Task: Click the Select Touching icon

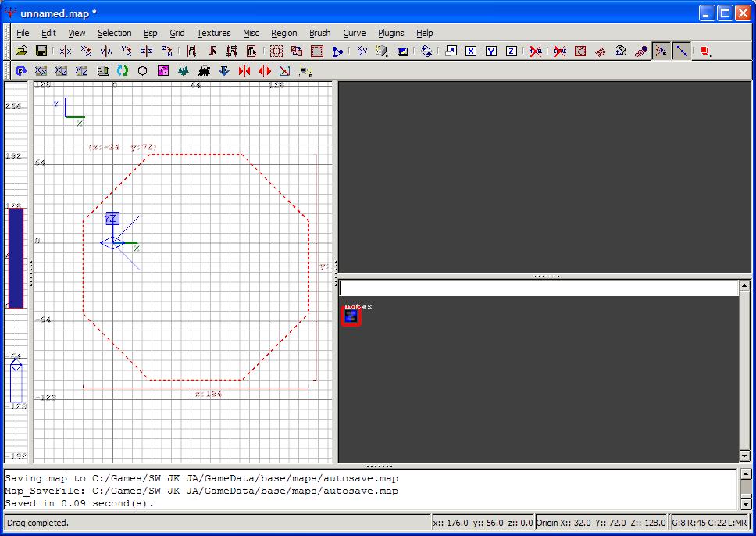Action: click(212, 51)
